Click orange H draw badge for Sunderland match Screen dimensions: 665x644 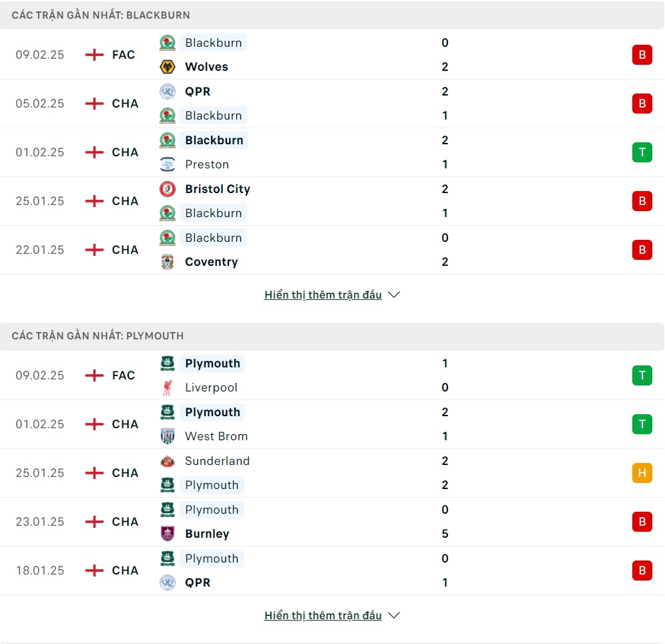642,473
